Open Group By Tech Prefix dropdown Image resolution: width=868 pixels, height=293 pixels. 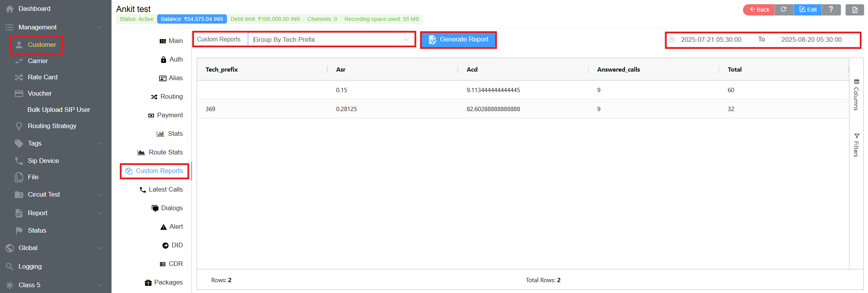click(331, 39)
